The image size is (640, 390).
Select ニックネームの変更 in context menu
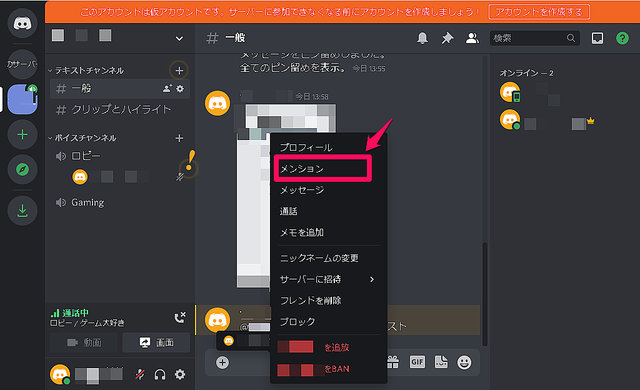329,258
